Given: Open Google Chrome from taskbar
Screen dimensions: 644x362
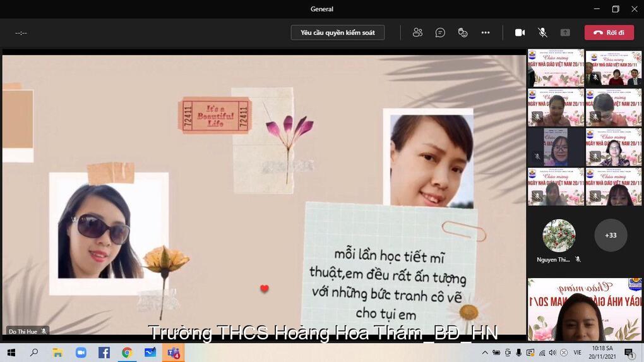Looking at the screenshot, I should 127,353.
